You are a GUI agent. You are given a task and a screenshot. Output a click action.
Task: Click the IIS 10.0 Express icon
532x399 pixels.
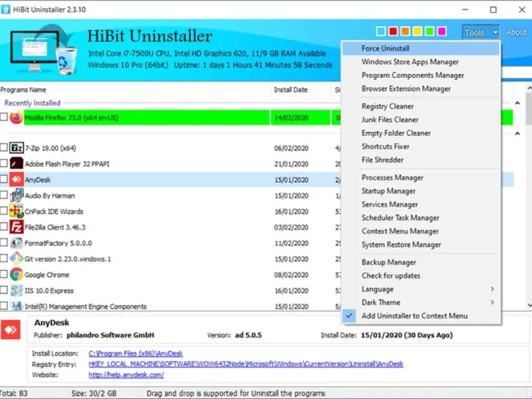pos(16,291)
